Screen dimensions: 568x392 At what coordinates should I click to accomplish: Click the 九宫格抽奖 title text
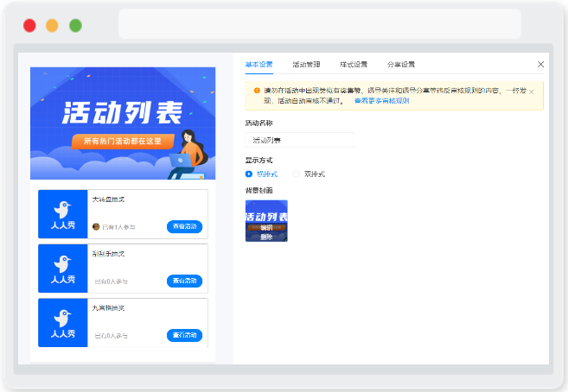[108, 307]
